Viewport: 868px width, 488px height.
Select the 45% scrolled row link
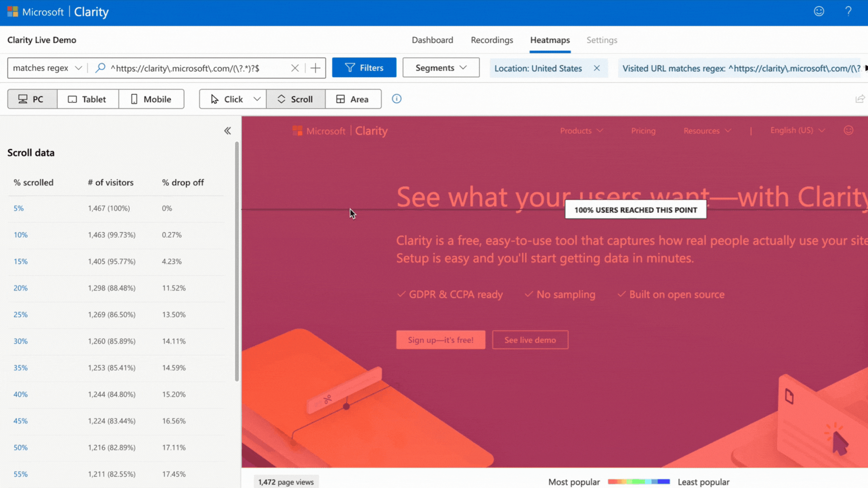pyautogui.click(x=20, y=421)
